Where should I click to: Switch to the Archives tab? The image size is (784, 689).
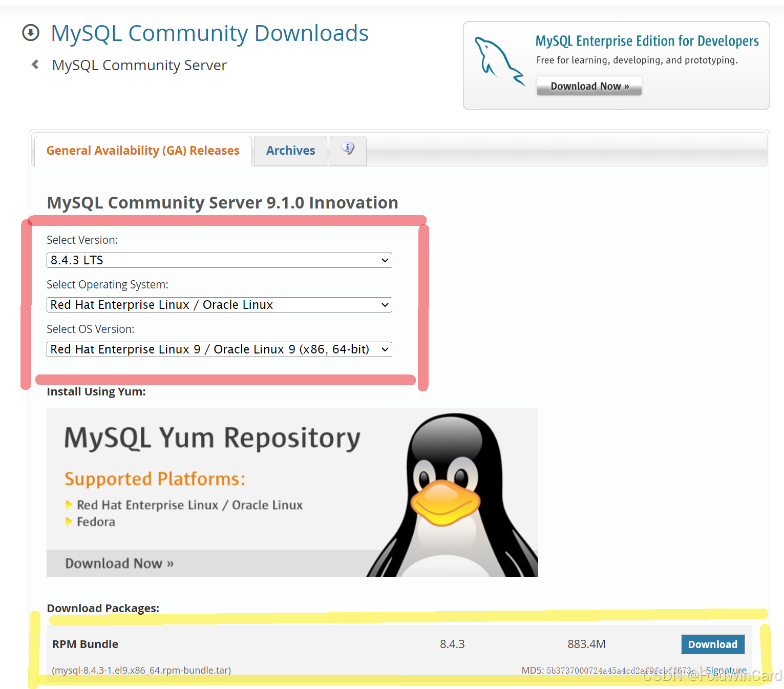click(x=290, y=151)
